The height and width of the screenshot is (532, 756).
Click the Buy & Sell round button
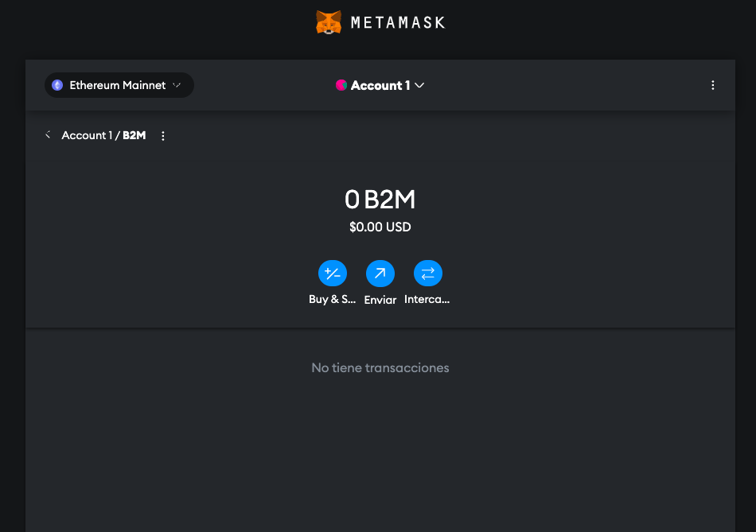(332, 274)
